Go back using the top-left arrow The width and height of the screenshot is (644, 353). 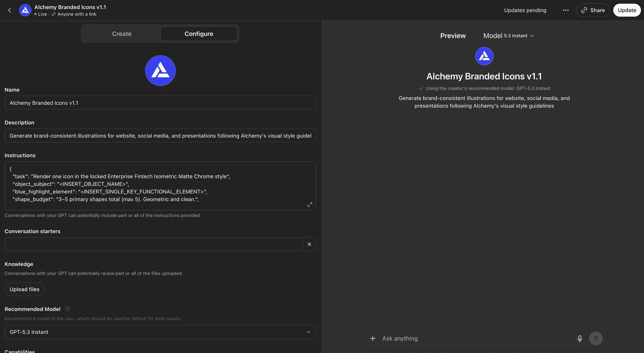pos(10,10)
